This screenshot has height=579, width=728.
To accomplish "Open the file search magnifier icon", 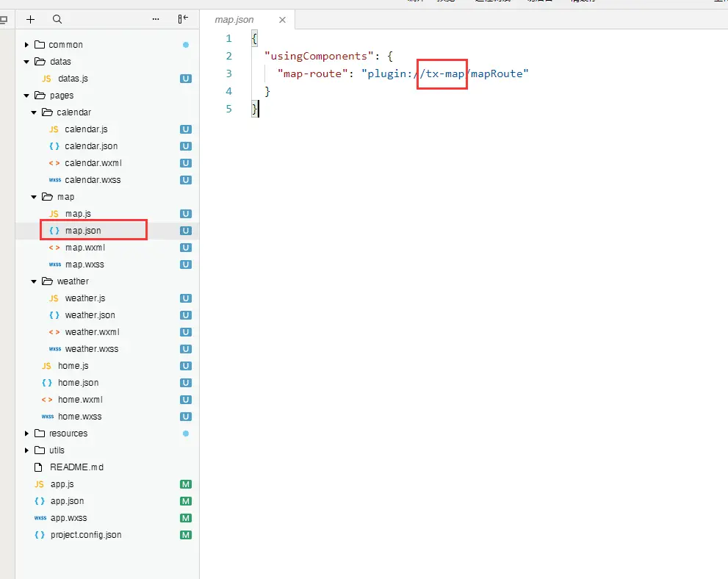I will pos(57,19).
